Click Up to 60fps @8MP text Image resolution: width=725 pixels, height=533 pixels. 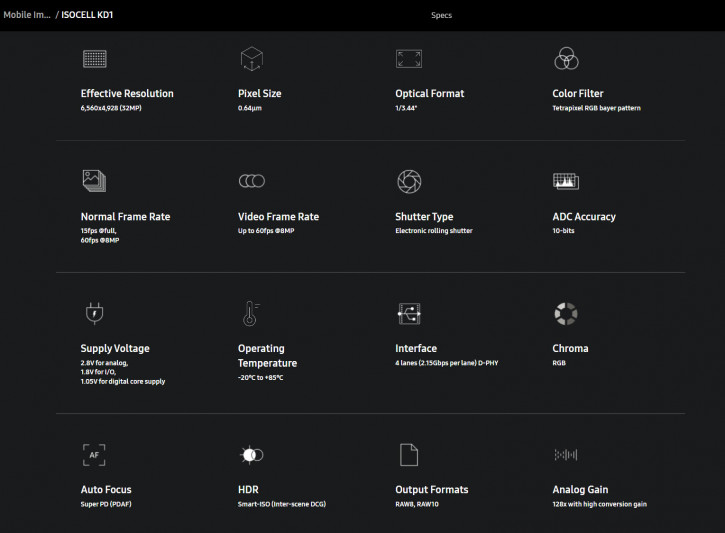point(266,231)
